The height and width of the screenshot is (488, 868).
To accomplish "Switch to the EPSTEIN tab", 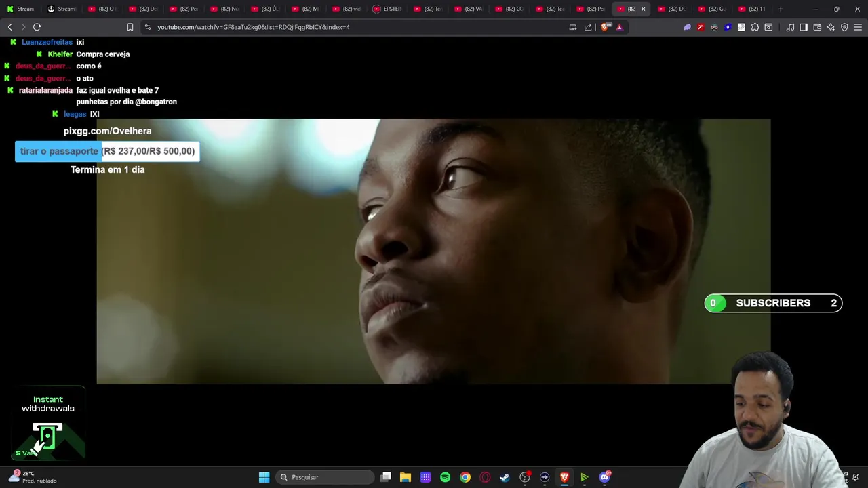I will 387,9.
